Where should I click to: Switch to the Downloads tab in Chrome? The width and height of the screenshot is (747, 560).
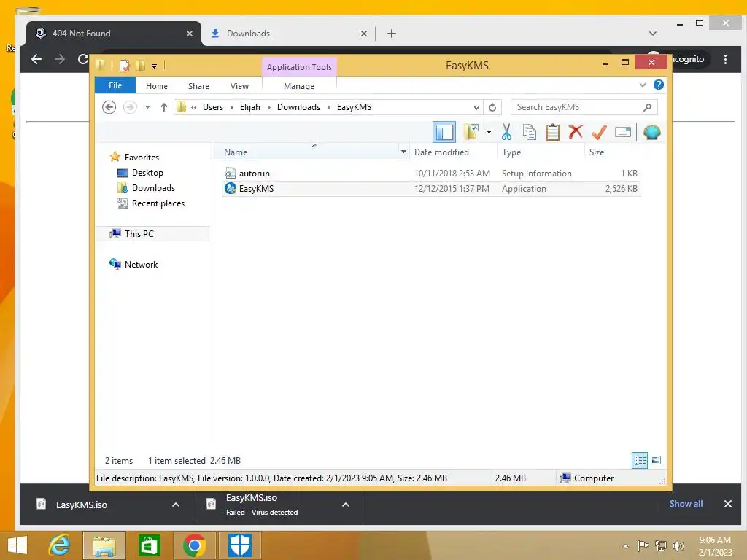tap(288, 34)
